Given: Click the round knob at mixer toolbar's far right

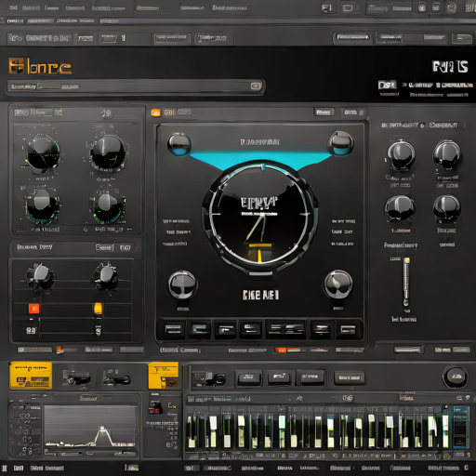Looking at the screenshot, I should (455, 377).
